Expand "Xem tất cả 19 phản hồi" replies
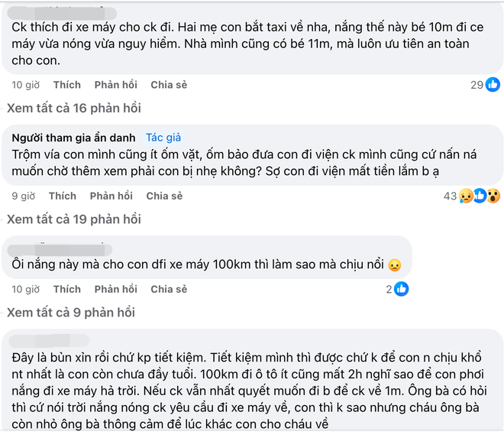The height and width of the screenshot is (435, 504). (x=74, y=219)
